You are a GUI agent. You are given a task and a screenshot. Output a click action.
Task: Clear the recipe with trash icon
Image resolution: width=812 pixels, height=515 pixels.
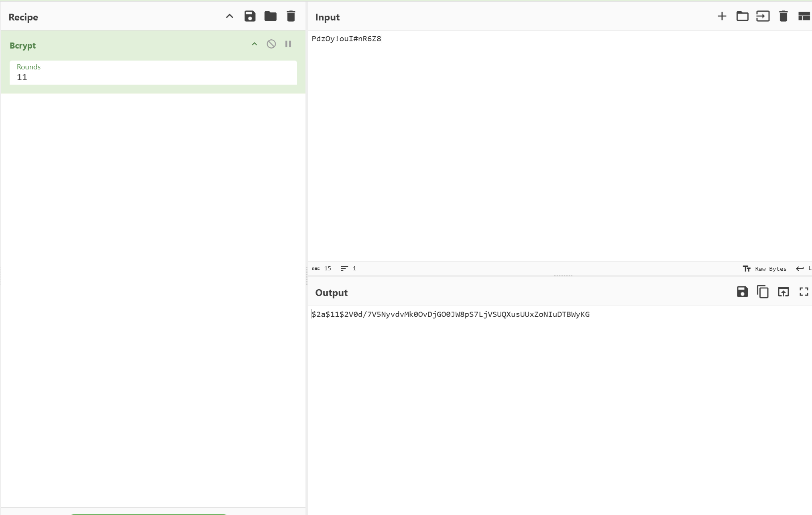pos(291,16)
